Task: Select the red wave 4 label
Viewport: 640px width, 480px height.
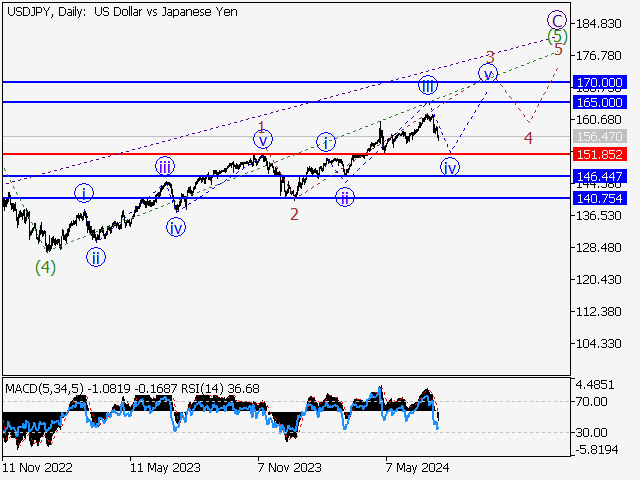Action: (x=528, y=138)
